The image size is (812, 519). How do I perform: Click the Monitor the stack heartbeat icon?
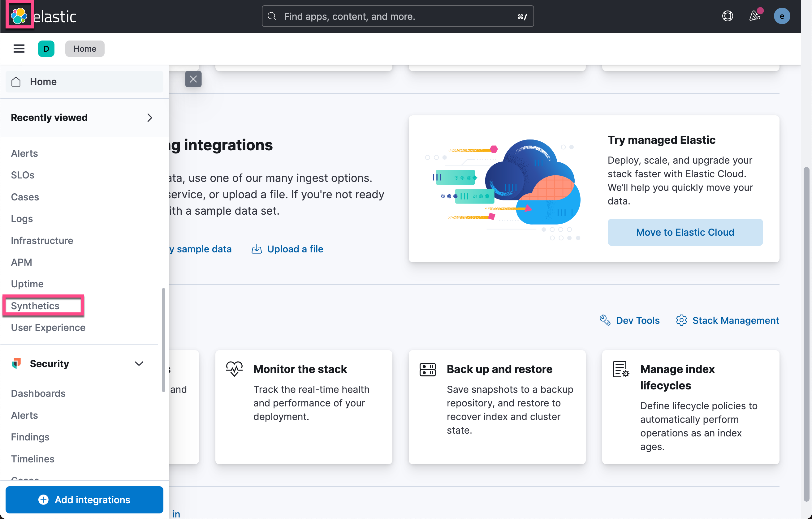pyautogui.click(x=234, y=369)
